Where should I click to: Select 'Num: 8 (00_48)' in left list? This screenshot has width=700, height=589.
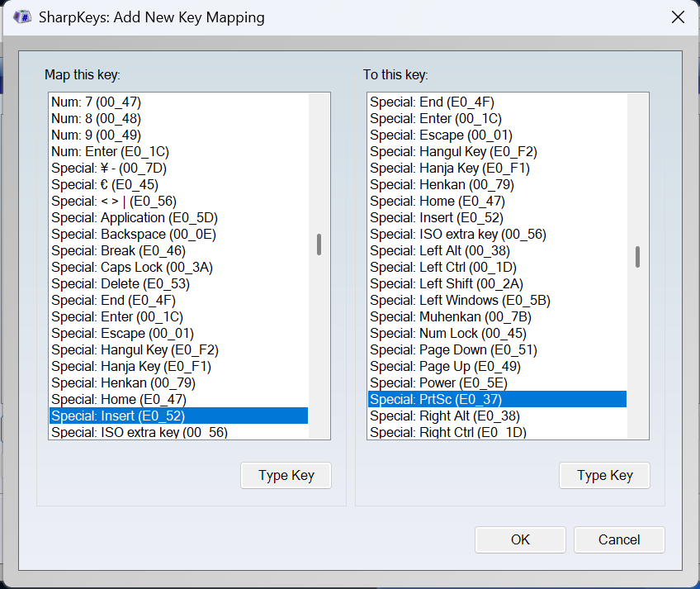[x=178, y=118]
